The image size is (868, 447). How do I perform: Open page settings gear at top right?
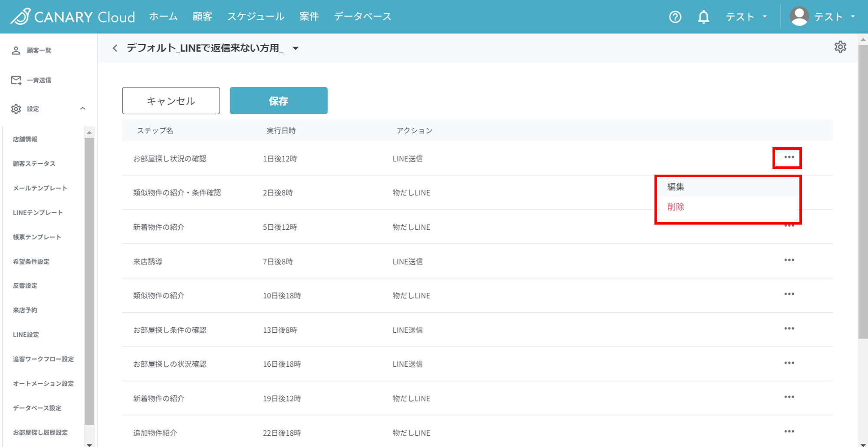840,47
